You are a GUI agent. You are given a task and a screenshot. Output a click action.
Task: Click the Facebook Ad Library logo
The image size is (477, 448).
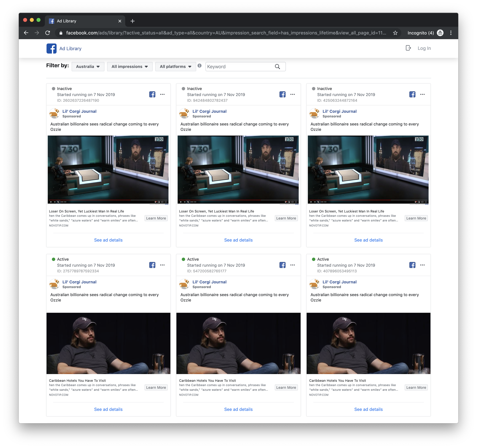click(51, 48)
